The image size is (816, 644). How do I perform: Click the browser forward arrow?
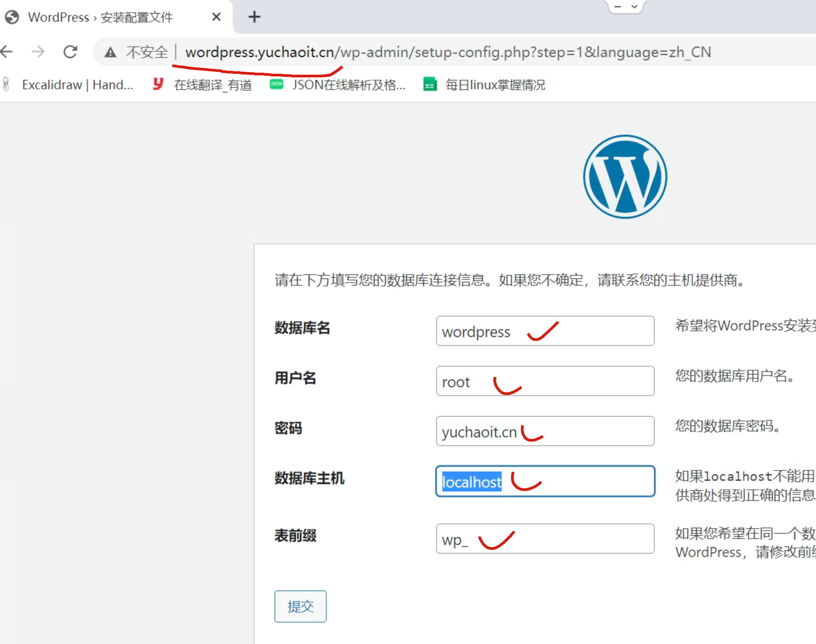38,52
